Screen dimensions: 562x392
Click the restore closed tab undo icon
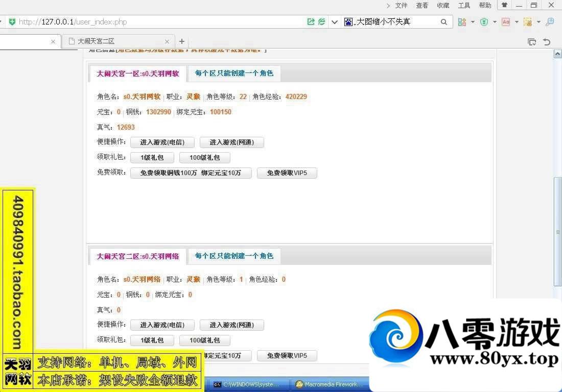click(x=547, y=42)
